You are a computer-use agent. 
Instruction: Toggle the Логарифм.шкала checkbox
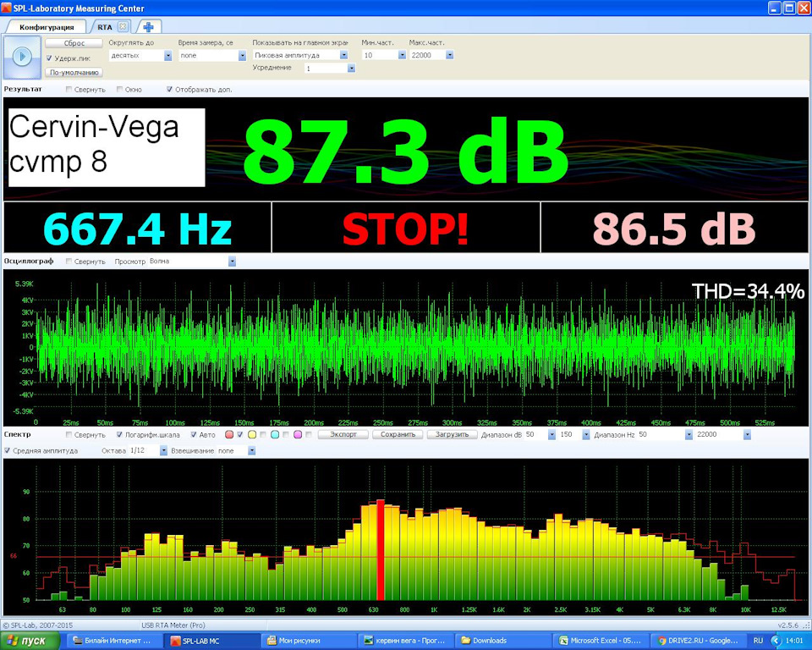[119, 434]
